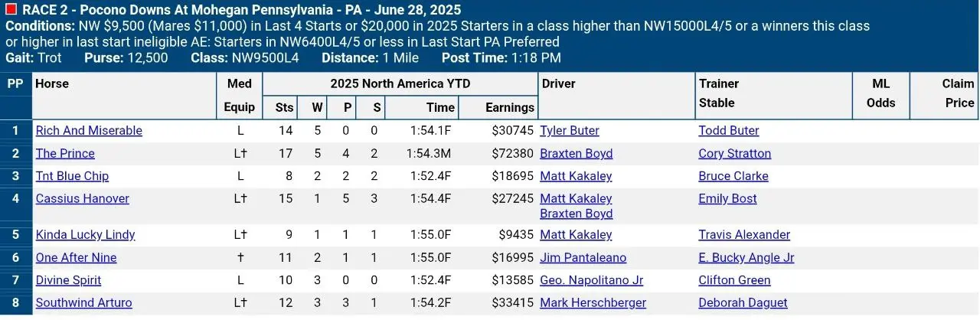Open driver Mark Herschberger page
The image size is (980, 320).
pos(593,303)
